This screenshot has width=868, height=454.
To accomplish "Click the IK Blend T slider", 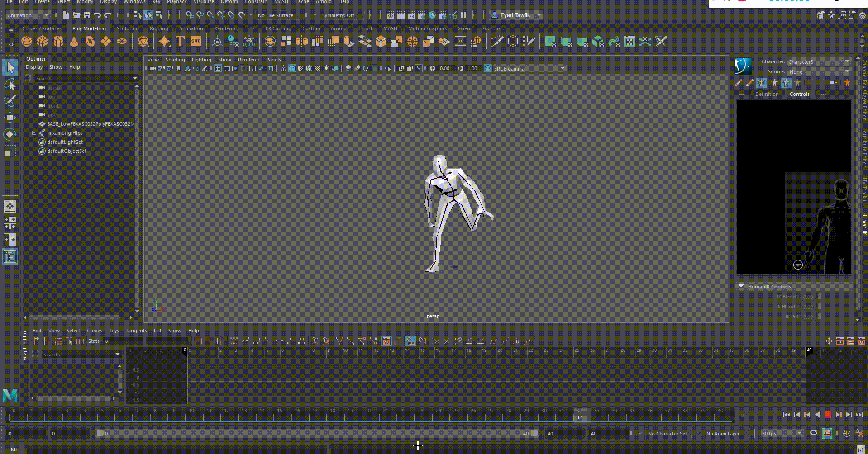I will pyautogui.click(x=820, y=297).
